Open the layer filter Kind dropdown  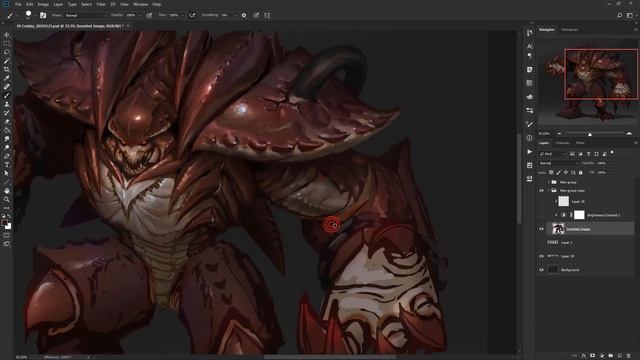coord(553,154)
